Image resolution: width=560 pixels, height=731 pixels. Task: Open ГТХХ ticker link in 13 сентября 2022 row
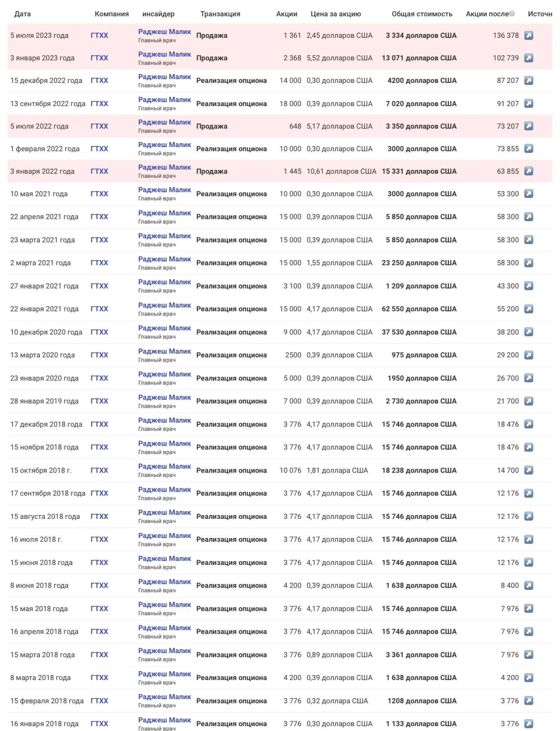coord(99,103)
